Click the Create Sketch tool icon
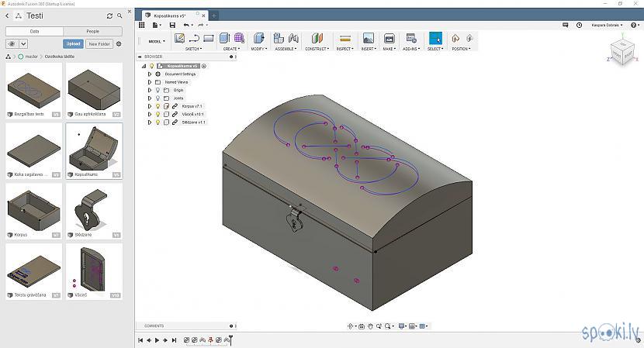The image size is (644, 348). [179, 39]
